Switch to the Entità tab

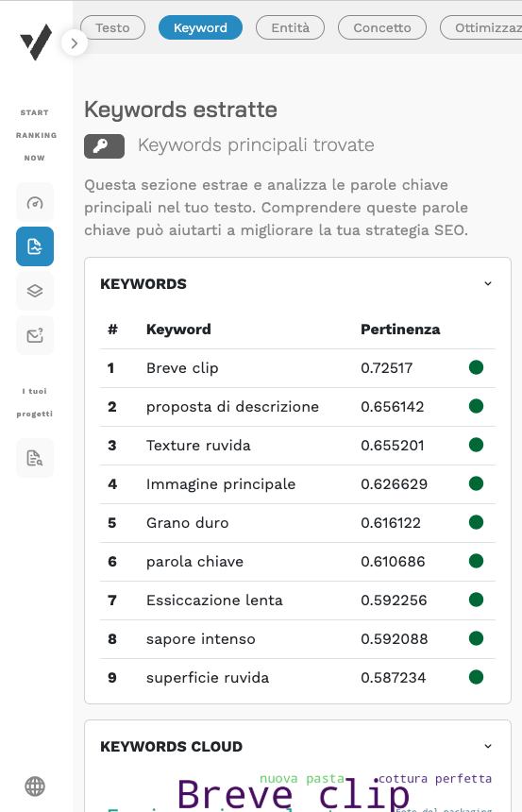click(290, 27)
